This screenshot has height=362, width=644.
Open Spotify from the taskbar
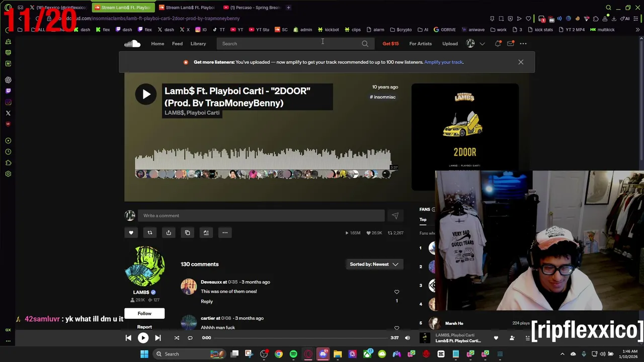pyautogui.click(x=293, y=354)
